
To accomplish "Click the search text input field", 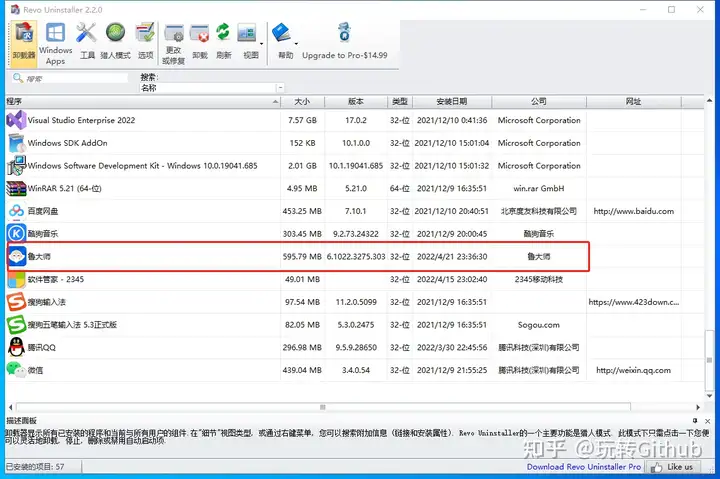I will 76,79.
